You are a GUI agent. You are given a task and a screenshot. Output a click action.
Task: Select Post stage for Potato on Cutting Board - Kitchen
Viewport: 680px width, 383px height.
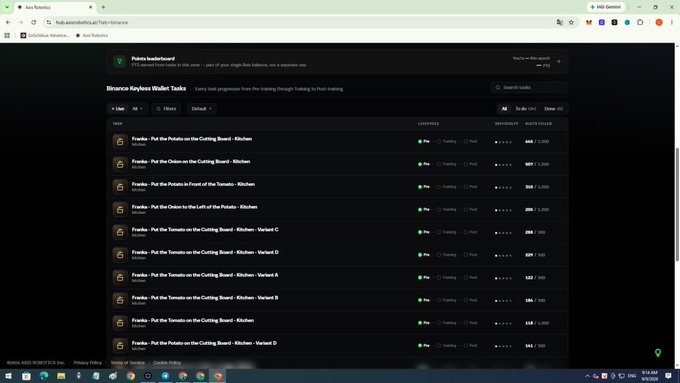click(471, 141)
